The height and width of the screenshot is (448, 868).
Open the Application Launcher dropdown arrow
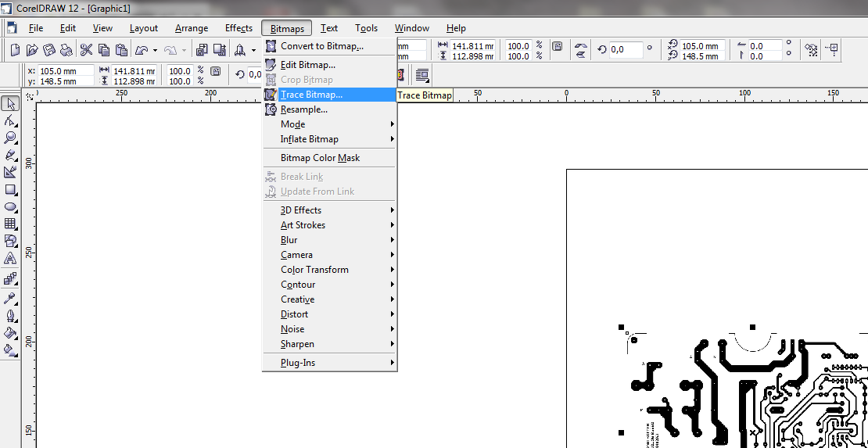(x=253, y=50)
